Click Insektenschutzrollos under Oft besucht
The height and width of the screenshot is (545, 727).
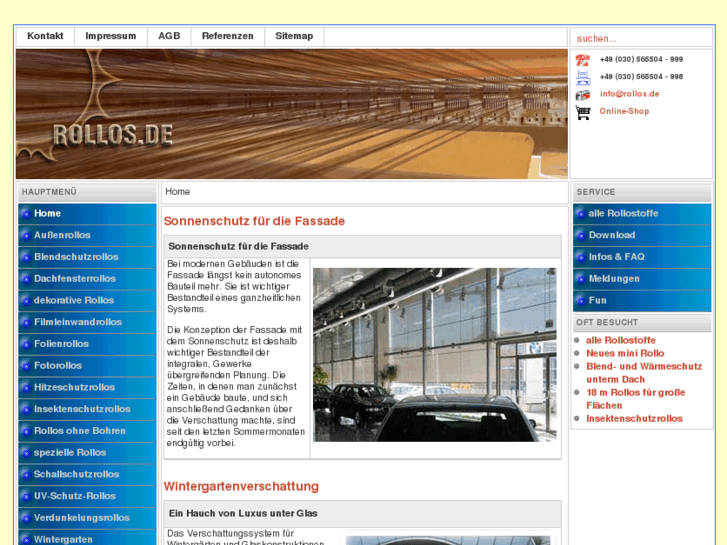tap(634, 419)
